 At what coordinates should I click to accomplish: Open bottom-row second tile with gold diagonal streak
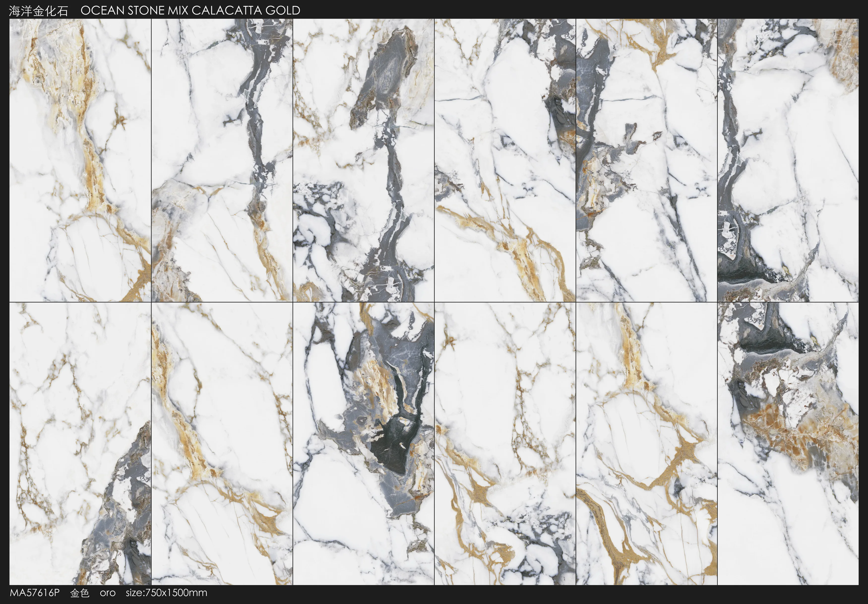[222, 443]
